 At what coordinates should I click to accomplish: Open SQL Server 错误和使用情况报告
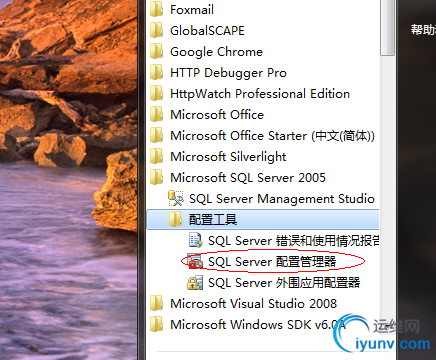[x=293, y=241]
